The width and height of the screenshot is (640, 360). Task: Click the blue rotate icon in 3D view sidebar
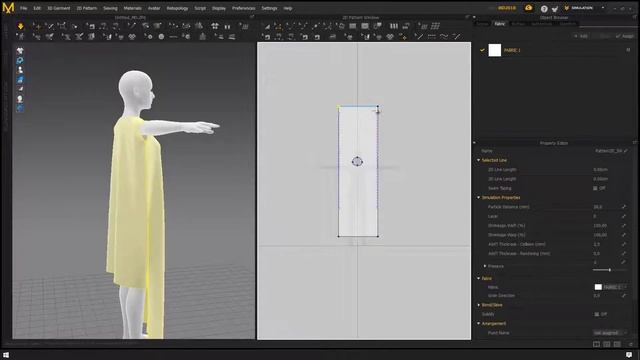click(x=20, y=60)
